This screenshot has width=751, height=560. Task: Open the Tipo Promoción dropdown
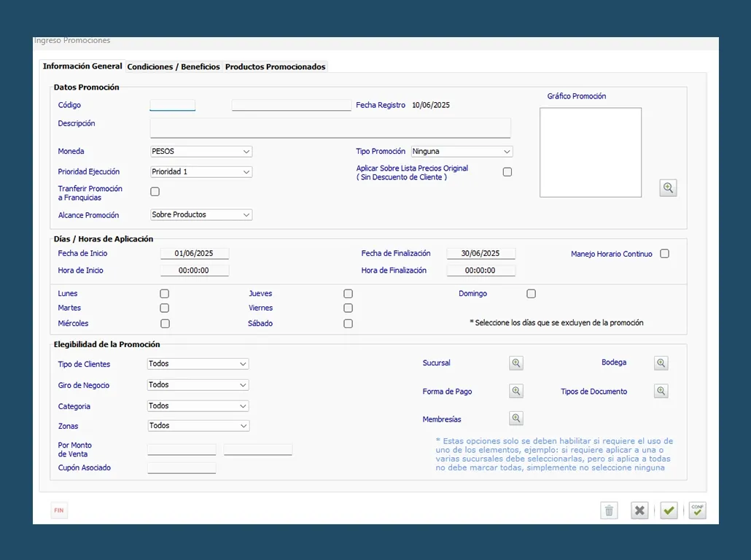pos(462,152)
